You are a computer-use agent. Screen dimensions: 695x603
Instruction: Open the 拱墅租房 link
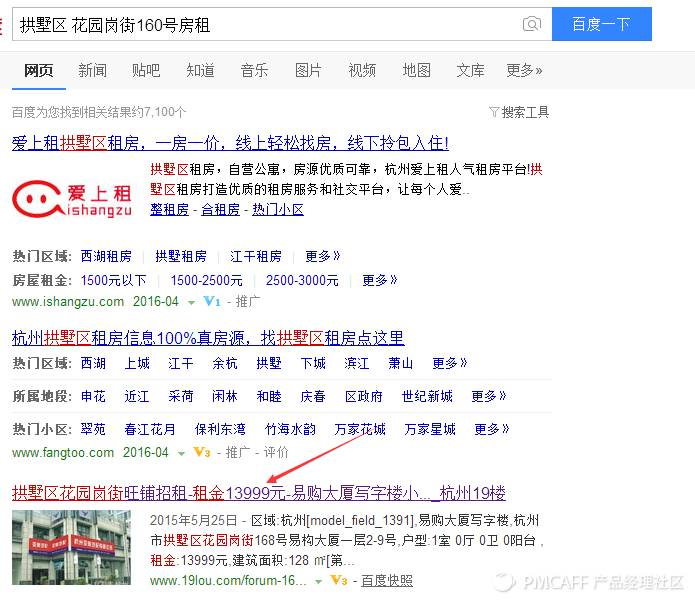coord(181,256)
